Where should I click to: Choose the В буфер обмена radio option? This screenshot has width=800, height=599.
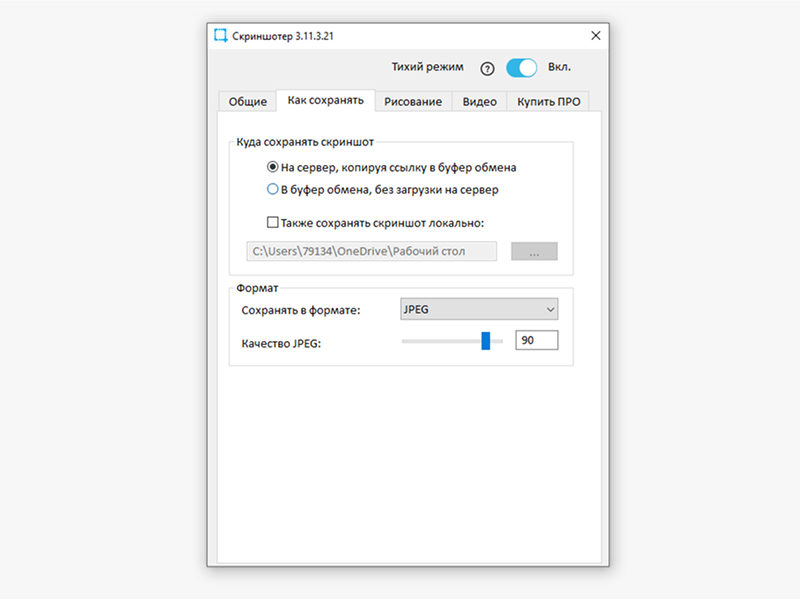272,189
